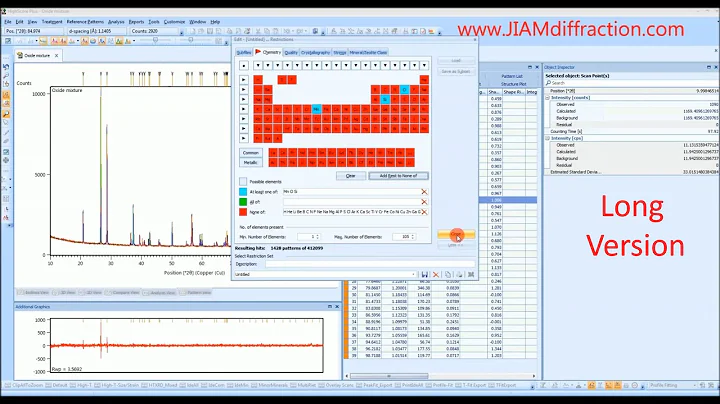Switch to the Crystallography tab
The image size is (720, 404).
pos(315,53)
